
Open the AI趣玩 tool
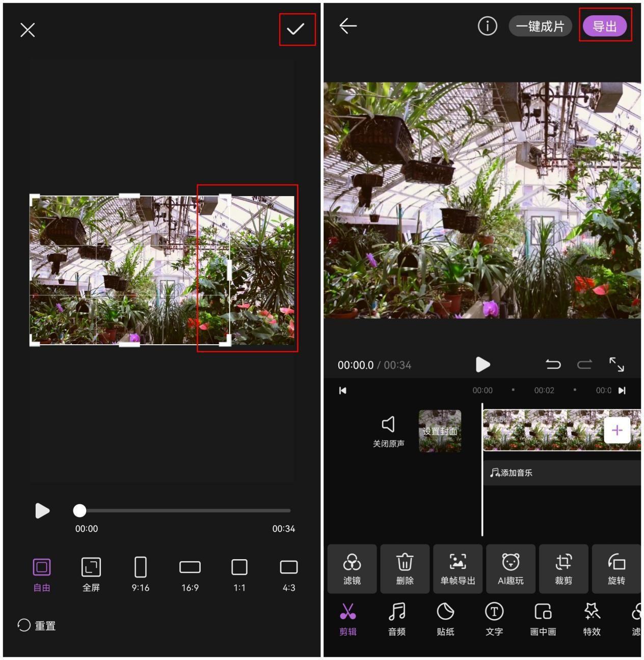(x=511, y=569)
